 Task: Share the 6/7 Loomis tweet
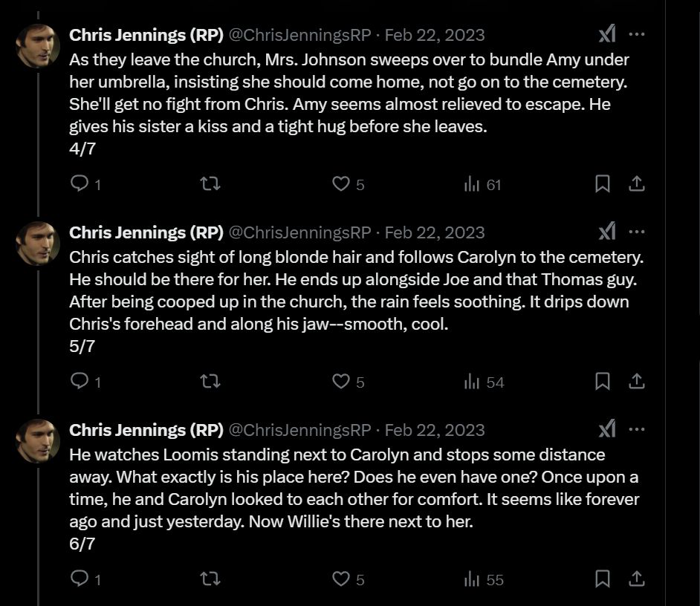point(637,579)
